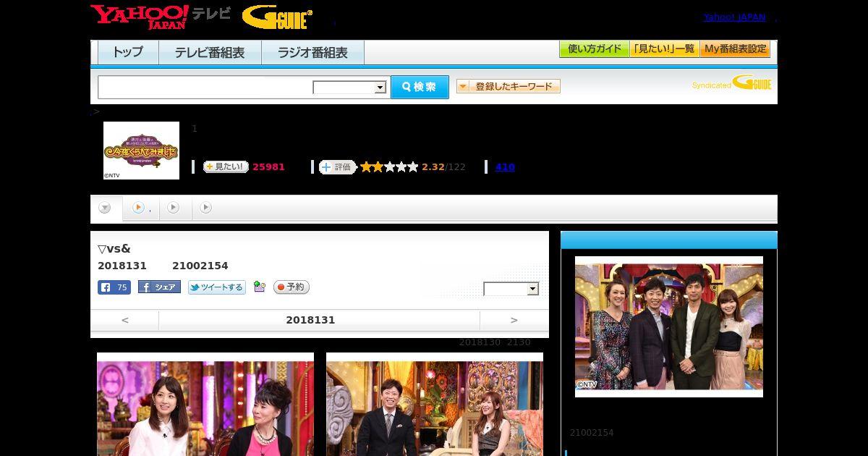Click the G-Guide logo in the header
Viewport: 868px width, 456px height.
277,17
